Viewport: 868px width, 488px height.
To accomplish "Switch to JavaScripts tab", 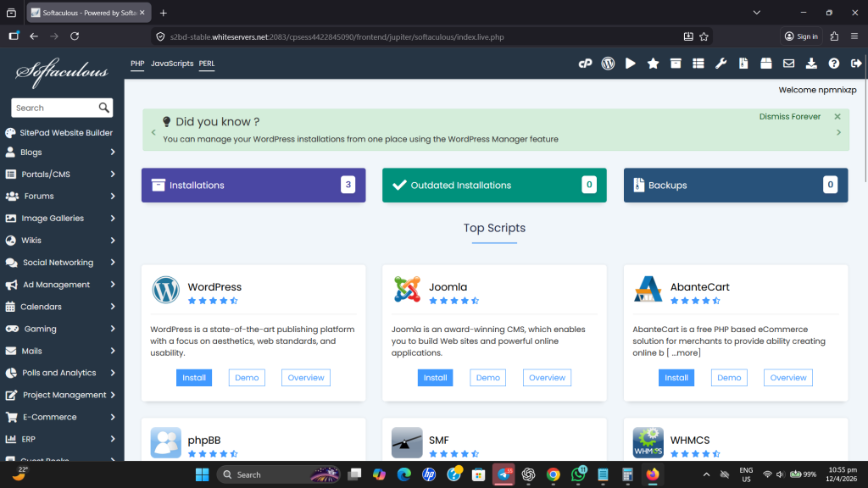I will coord(172,64).
